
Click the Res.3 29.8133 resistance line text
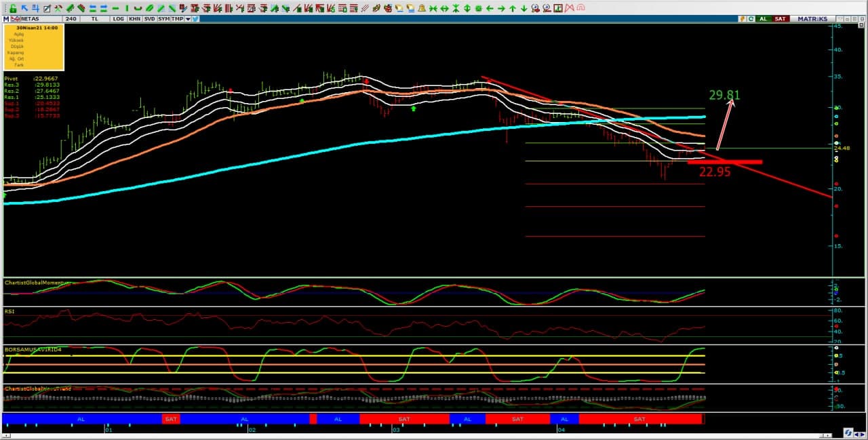[x=31, y=85]
